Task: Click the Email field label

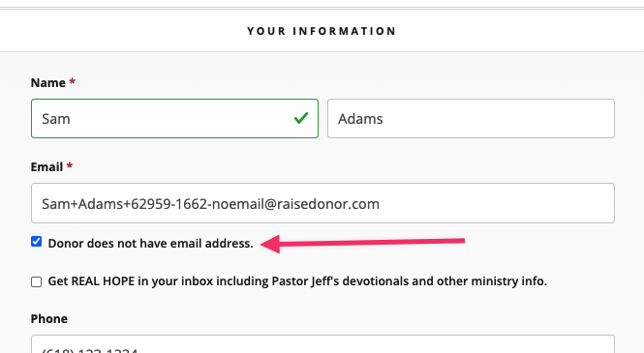Action: click(x=46, y=167)
